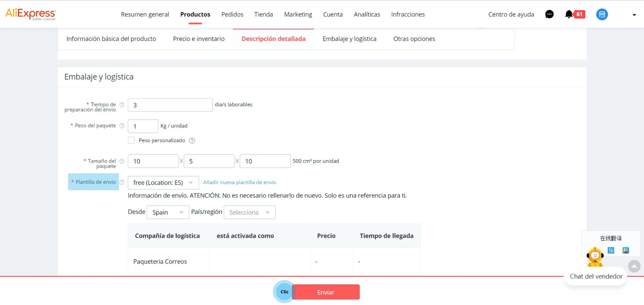Focus the first package size field

(153, 161)
